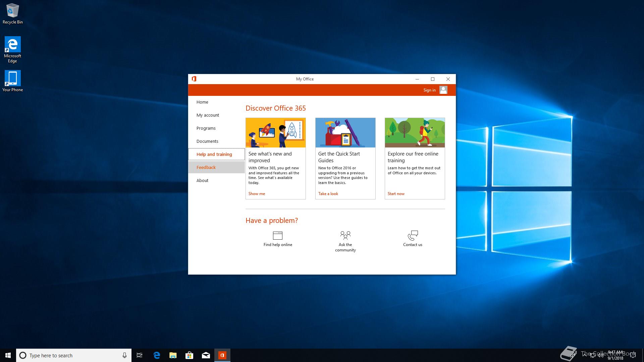Open Mail app from taskbar
The image size is (644, 362).
pyautogui.click(x=206, y=355)
